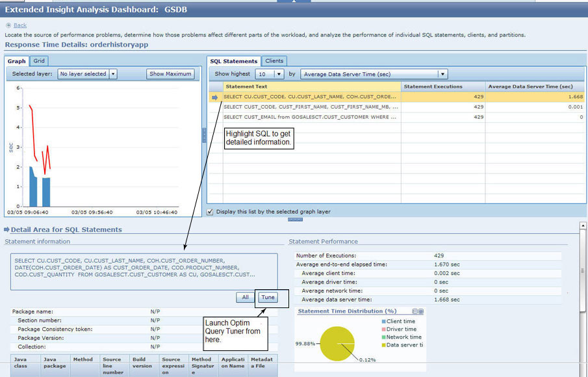Click the Show Maximum button

[x=170, y=74]
